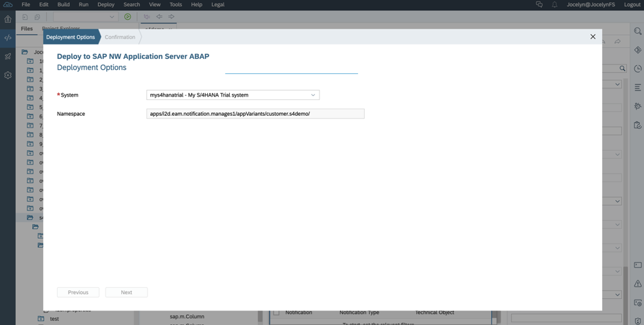644x325 pixels.
Task: Open the Preferences gear icon
Action: pyautogui.click(x=8, y=75)
